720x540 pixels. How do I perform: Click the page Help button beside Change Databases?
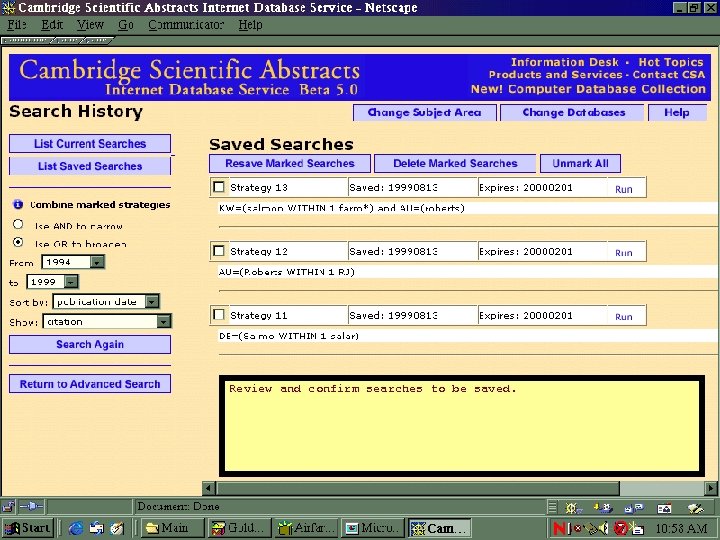[677, 112]
